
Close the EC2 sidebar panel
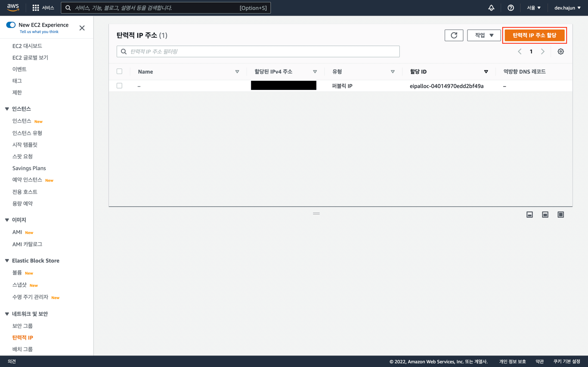(x=82, y=28)
